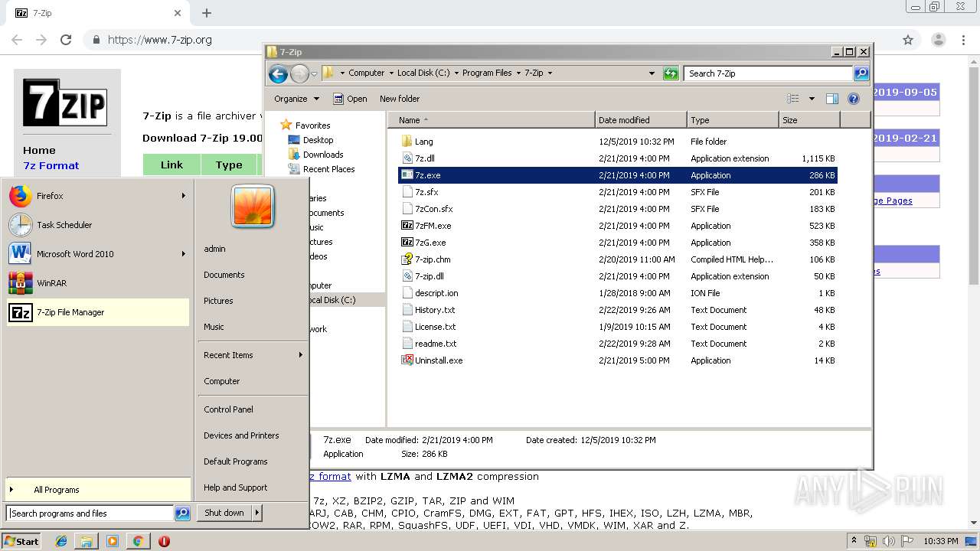Select the 7z.dll file
The width and height of the screenshot is (980, 551).
[425, 158]
